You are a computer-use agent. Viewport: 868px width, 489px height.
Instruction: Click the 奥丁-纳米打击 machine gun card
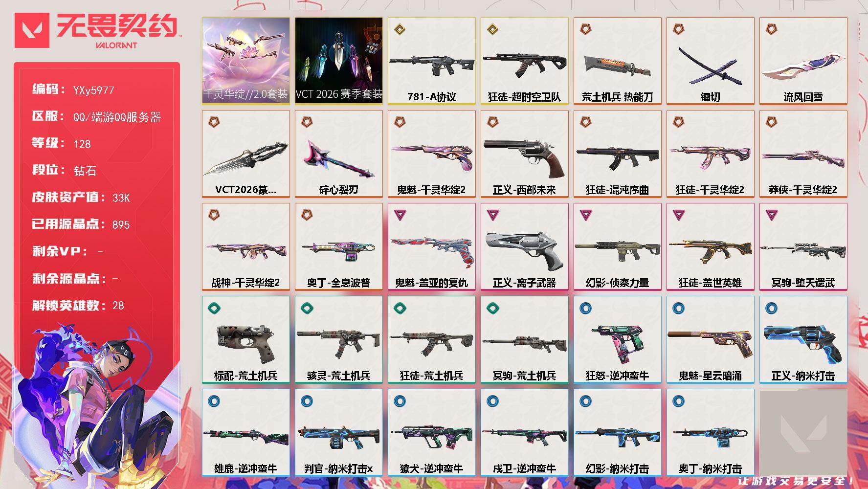710,432
